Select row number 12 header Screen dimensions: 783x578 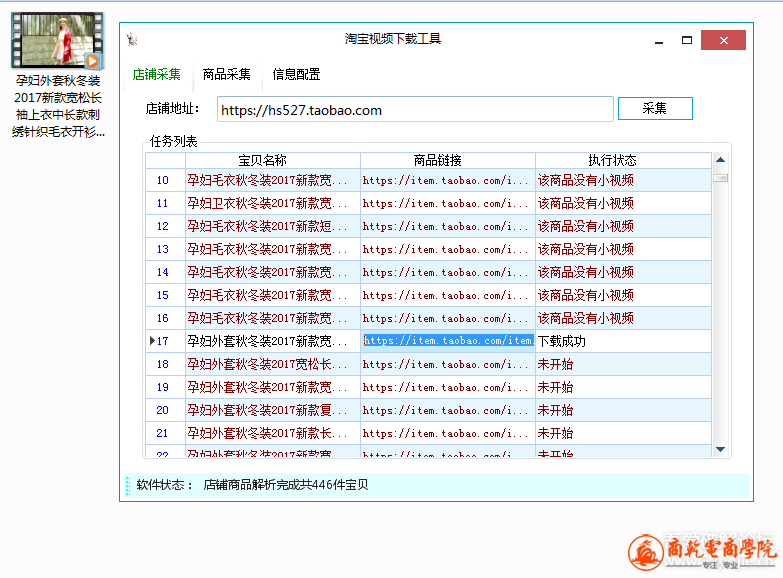[x=165, y=226]
